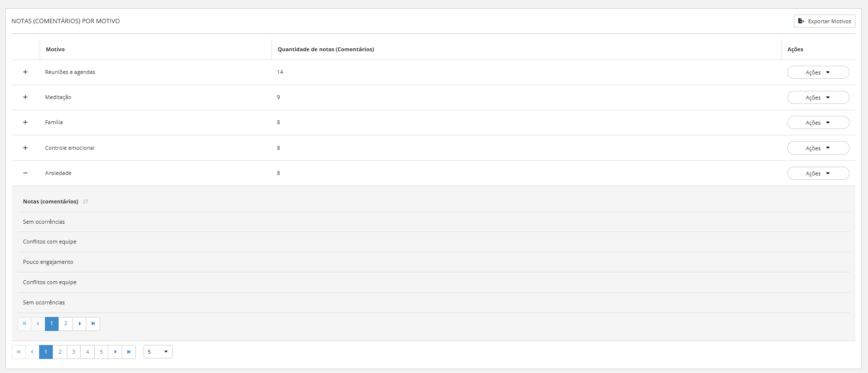Go to page 5 of main table
The height and width of the screenshot is (373, 868).
[x=101, y=352]
